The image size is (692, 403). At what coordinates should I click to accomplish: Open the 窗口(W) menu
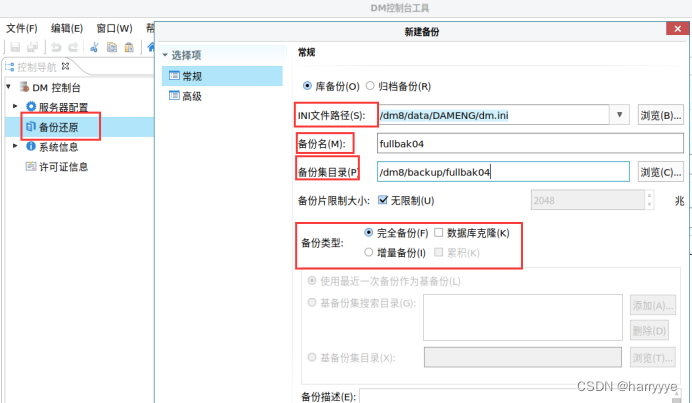(x=114, y=29)
